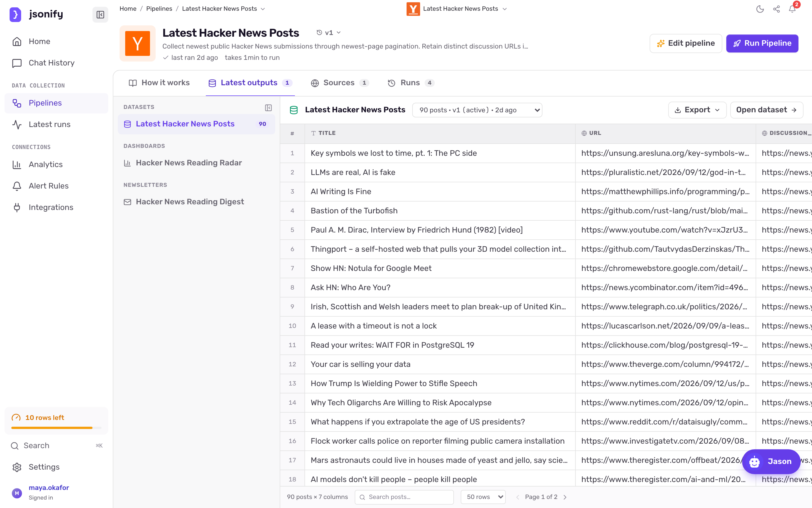
Task: Click Open dataset button
Action: click(766, 110)
